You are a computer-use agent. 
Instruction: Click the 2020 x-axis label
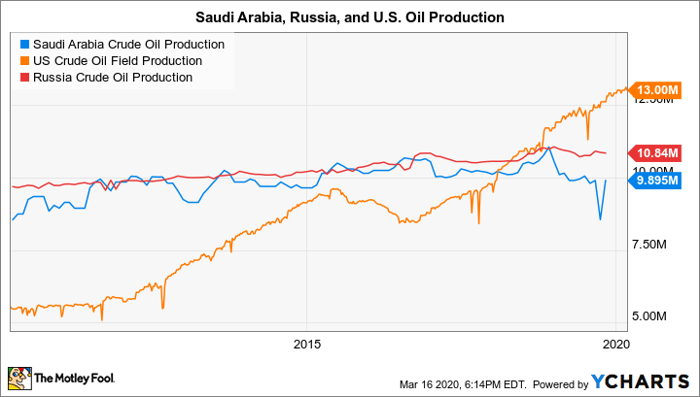point(616,344)
